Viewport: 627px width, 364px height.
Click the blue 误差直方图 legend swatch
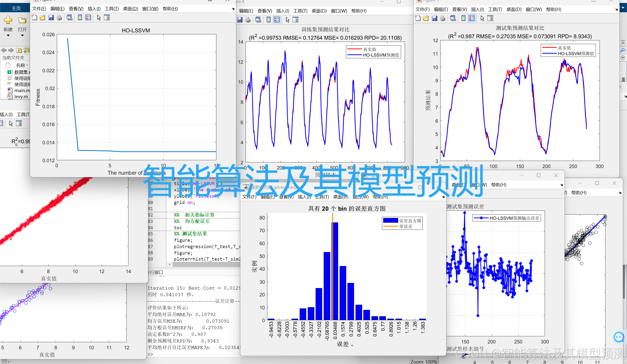click(390, 220)
